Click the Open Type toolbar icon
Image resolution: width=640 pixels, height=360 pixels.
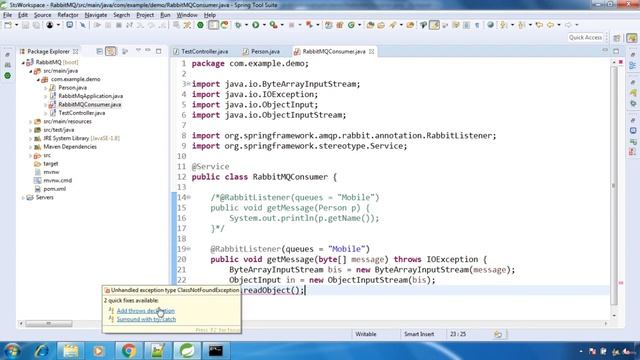(x=370, y=25)
